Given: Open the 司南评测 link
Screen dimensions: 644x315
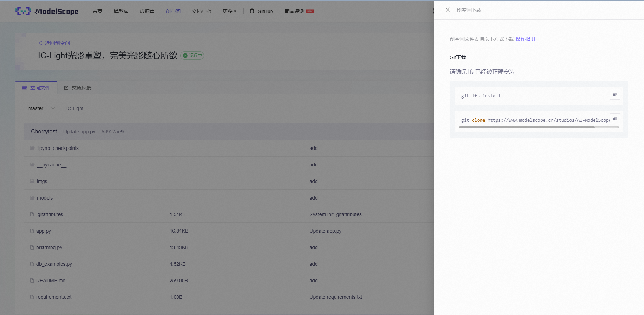Looking at the screenshot, I should point(299,11).
